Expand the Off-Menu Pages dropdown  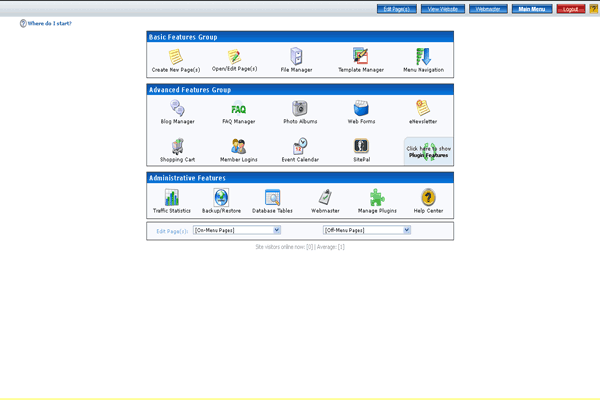[366, 230]
